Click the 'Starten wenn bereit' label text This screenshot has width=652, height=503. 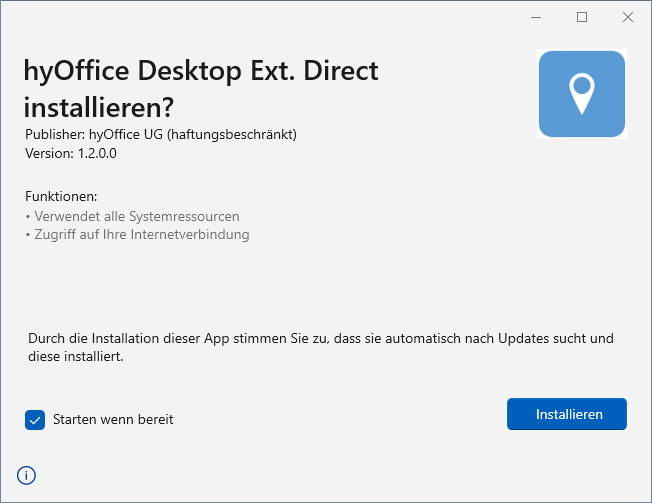[113, 420]
